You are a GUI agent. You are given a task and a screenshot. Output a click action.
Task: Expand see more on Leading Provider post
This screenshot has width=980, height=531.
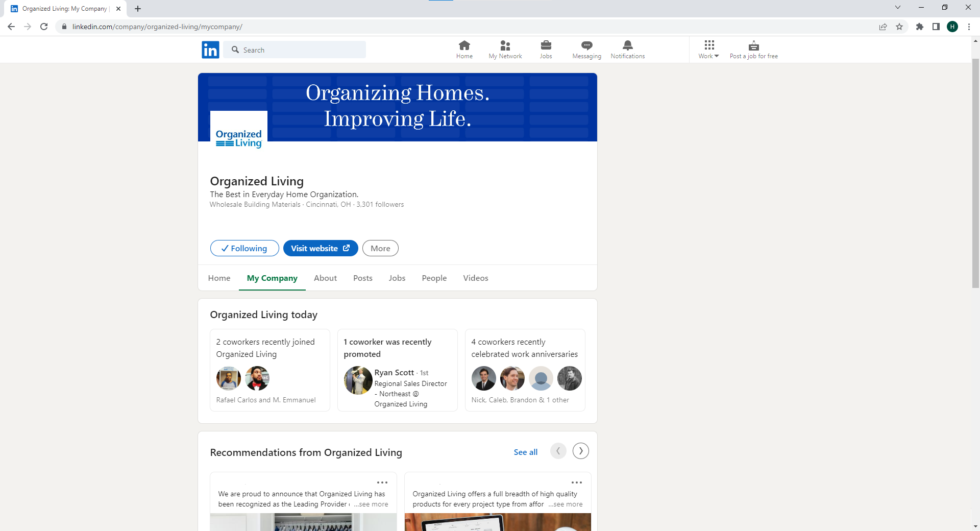point(371,504)
